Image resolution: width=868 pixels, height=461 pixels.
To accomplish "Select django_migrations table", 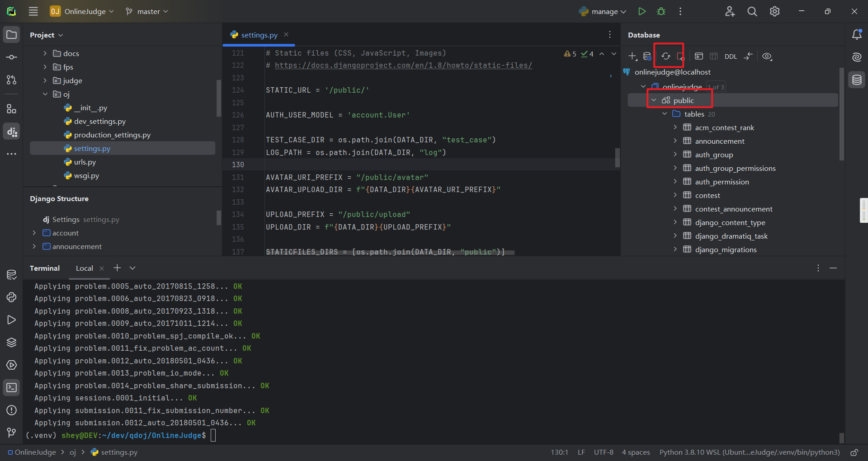I will 726,249.
